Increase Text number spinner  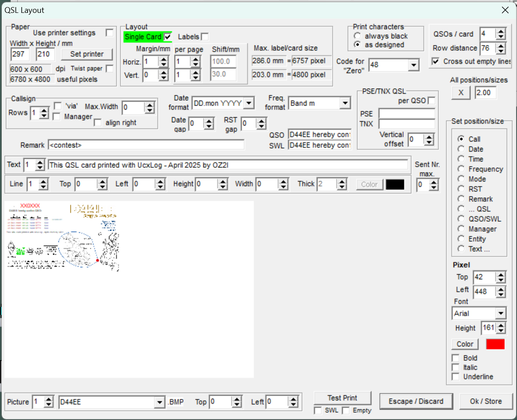(x=40, y=162)
